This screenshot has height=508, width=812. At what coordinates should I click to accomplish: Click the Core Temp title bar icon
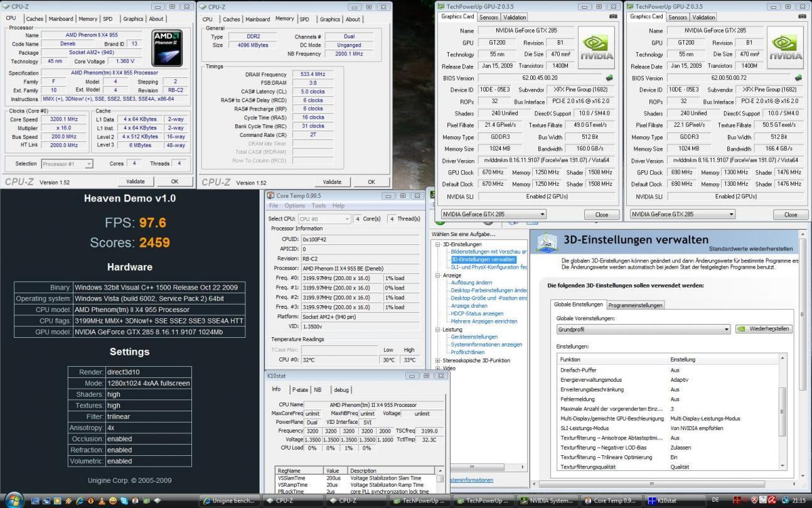[x=270, y=195]
